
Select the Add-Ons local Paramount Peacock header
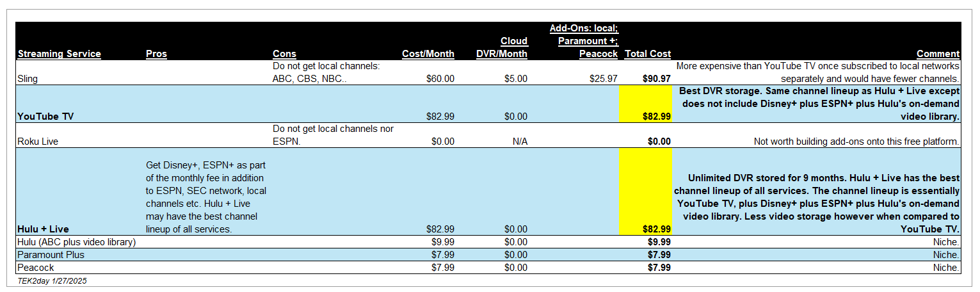(584, 41)
